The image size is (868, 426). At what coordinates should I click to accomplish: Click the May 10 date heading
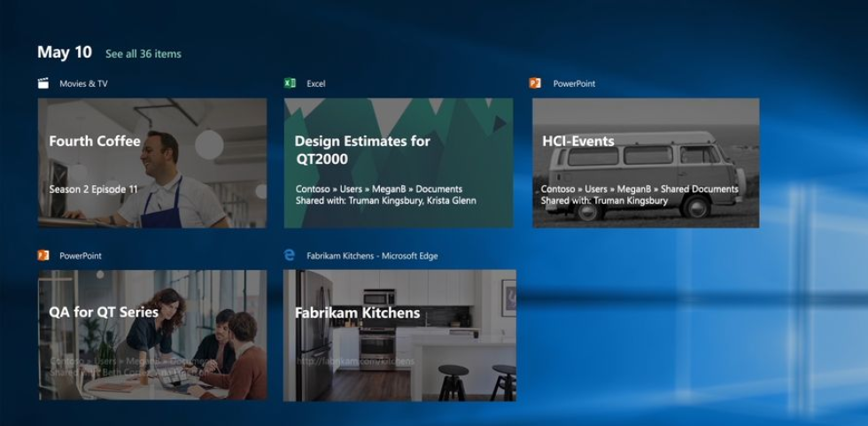click(x=65, y=52)
